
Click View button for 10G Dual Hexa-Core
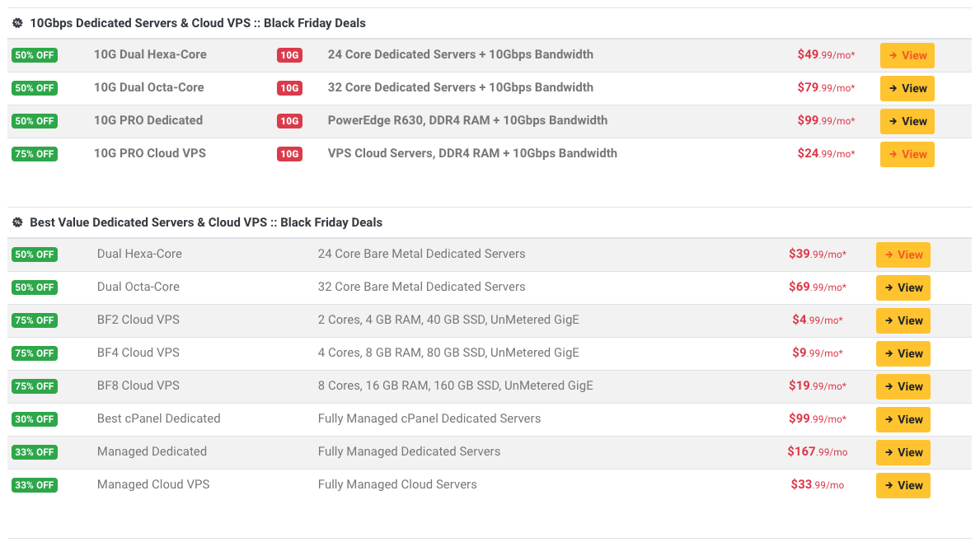coord(907,55)
